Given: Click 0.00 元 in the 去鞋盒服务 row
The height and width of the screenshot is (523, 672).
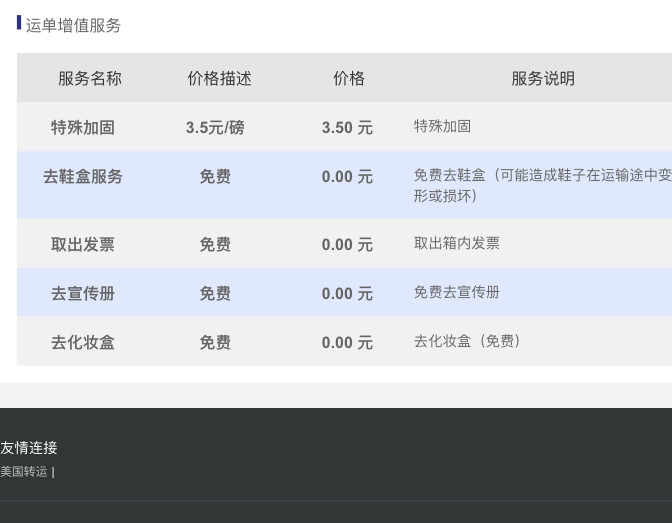Looking at the screenshot, I should (347, 176).
